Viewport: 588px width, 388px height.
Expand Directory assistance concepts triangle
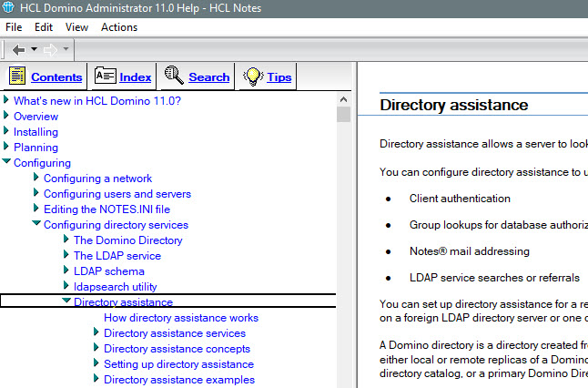click(96, 347)
